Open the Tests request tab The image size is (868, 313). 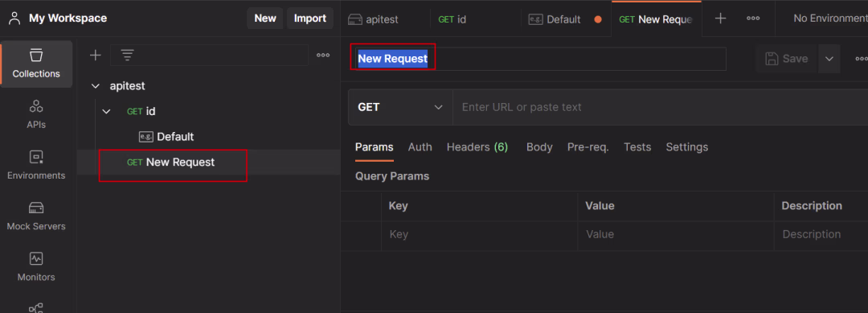[x=637, y=147]
